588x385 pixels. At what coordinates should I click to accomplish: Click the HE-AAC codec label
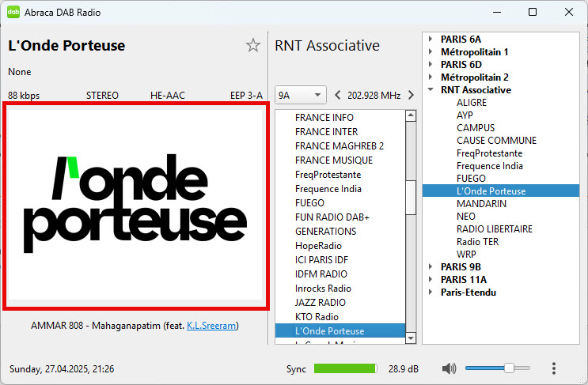tap(168, 96)
